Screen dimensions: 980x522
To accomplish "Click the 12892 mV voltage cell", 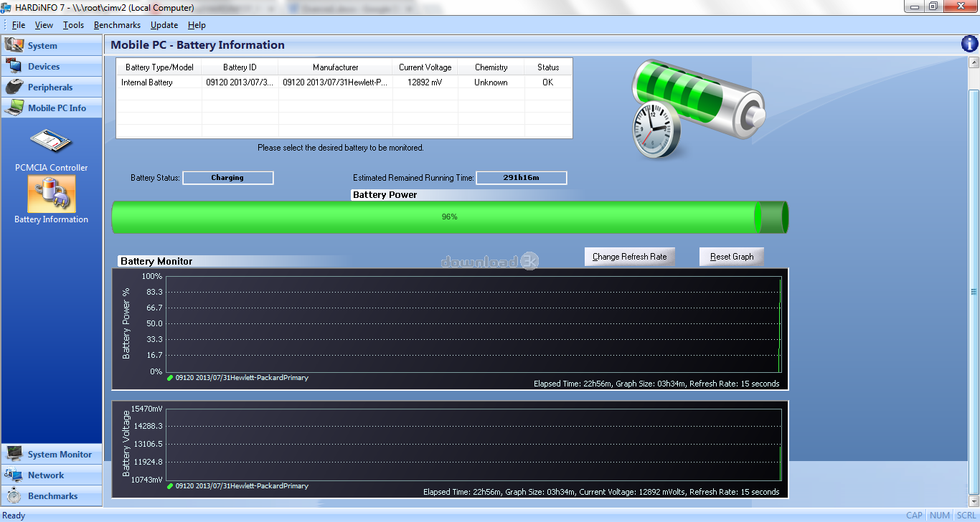I will (425, 82).
